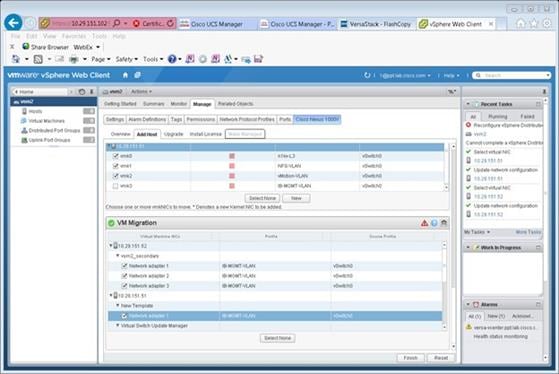Toggle Network adapter 2 checkbox
Screen dimensions: 559x374
click(x=124, y=276)
